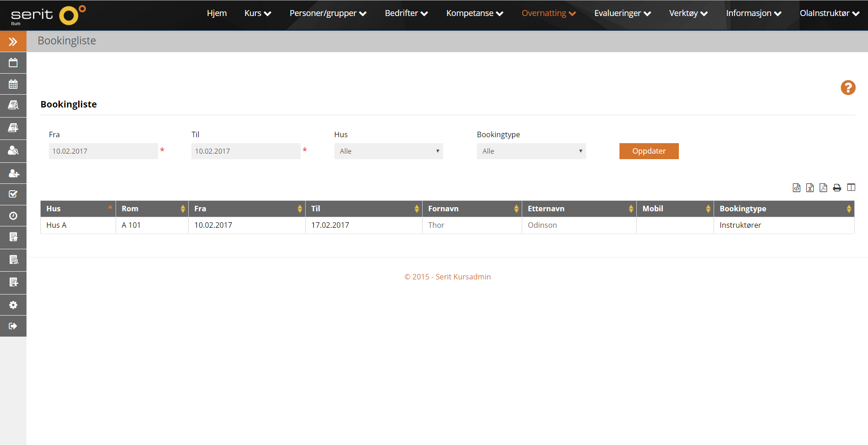Open the Evalueringer menu
Image resolution: width=868 pixels, height=445 pixels.
pos(622,13)
